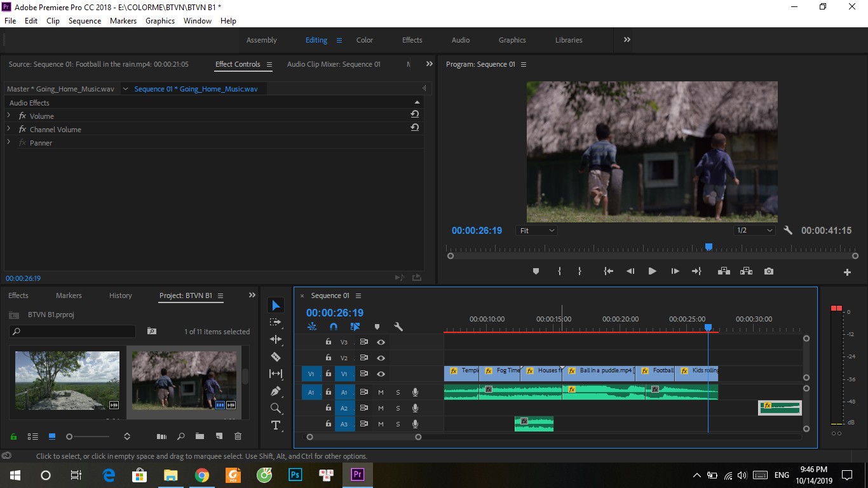
Task: Step forward one frame
Action: tap(675, 271)
